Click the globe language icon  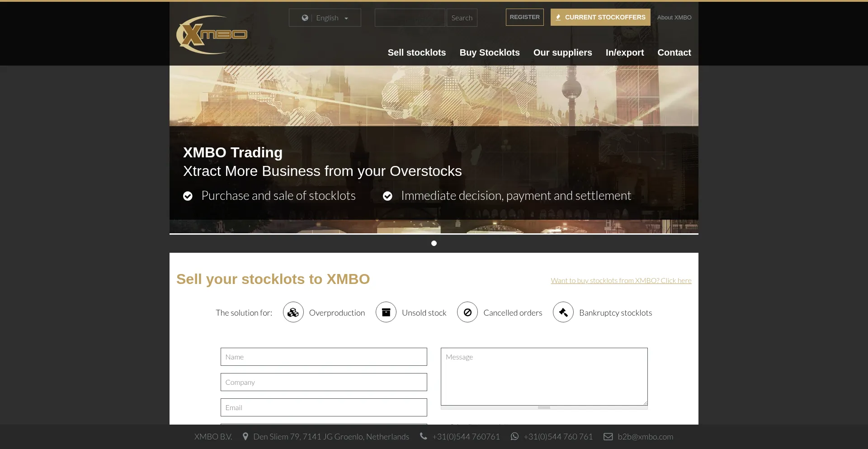(305, 18)
